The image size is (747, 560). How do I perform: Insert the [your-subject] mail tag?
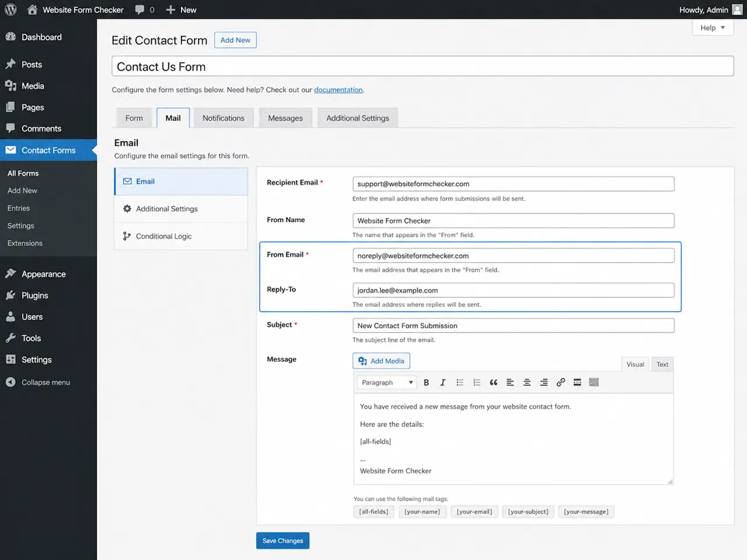click(x=528, y=512)
